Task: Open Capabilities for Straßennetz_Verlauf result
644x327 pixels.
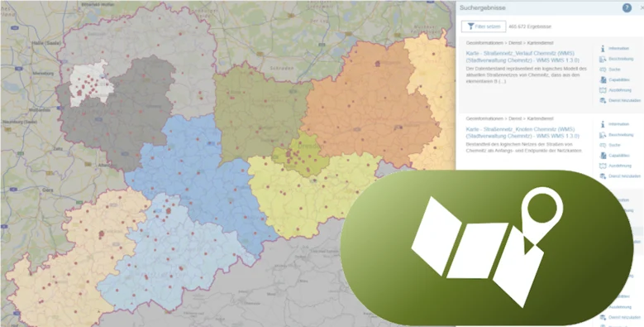Action: click(x=615, y=79)
